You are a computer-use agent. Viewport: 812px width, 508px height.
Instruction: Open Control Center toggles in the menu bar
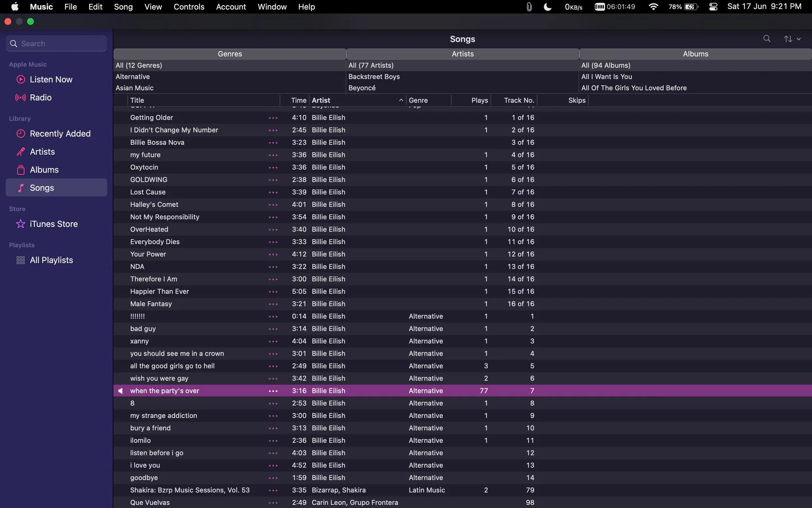click(x=713, y=7)
